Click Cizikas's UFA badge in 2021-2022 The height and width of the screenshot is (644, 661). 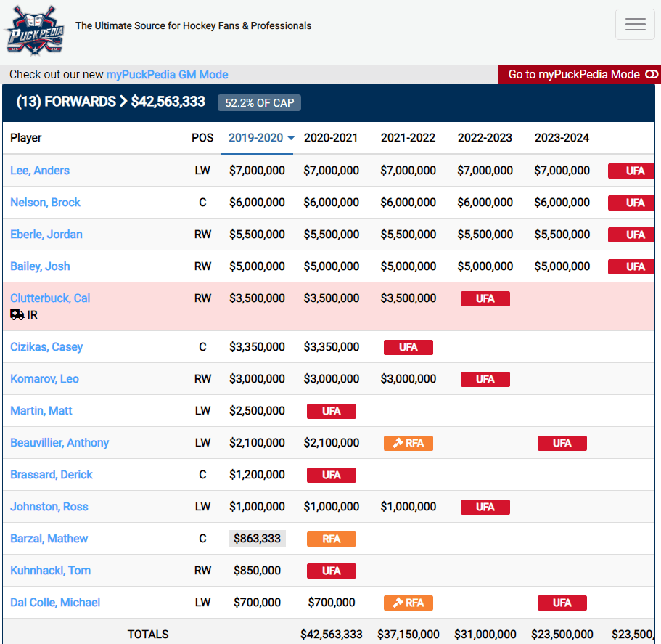click(408, 347)
